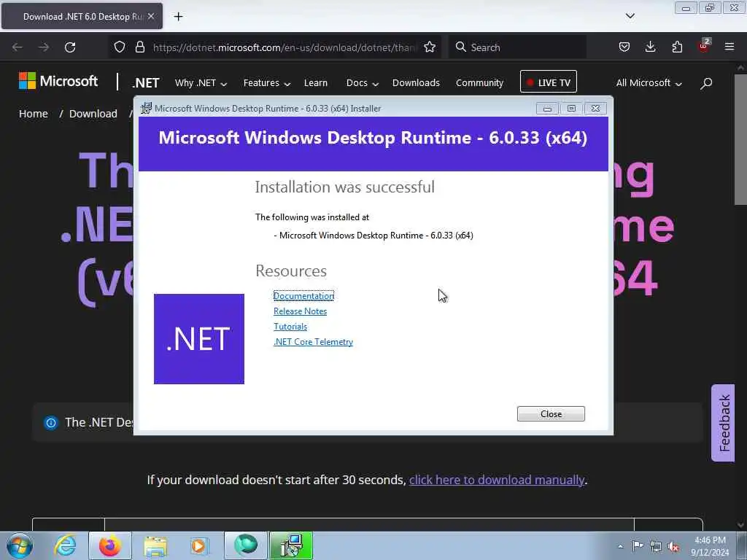Image resolution: width=747 pixels, height=560 pixels.
Task: Click the uBlock extension icon with badge
Action: pos(704,46)
